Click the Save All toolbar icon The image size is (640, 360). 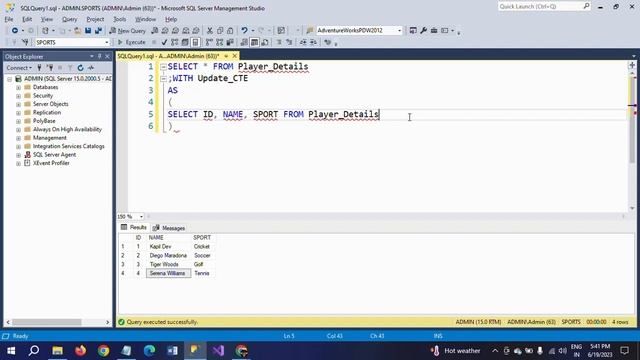point(98,31)
